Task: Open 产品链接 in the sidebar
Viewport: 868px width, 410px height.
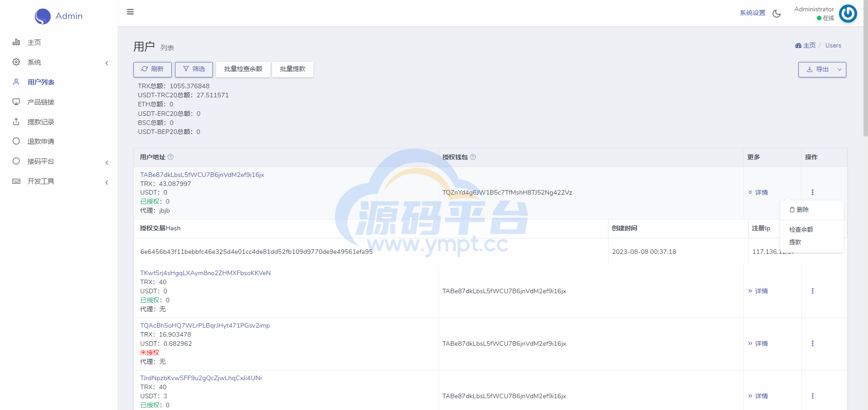Action: pos(41,102)
